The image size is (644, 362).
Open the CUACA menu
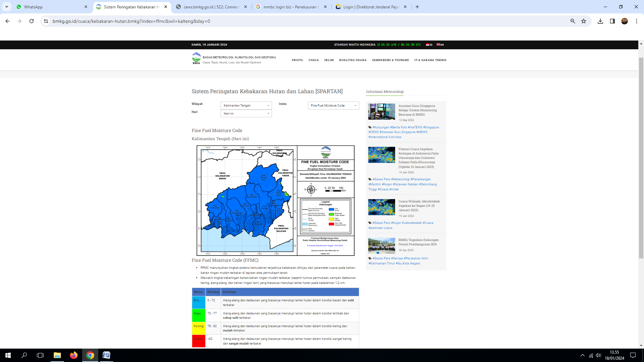tap(314, 60)
